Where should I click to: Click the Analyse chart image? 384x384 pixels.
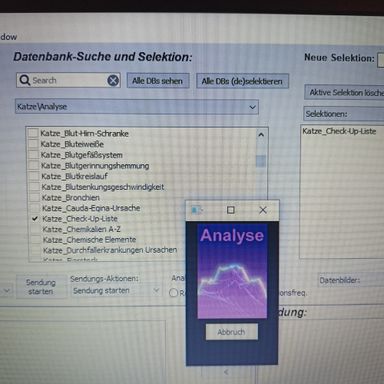coord(232,272)
